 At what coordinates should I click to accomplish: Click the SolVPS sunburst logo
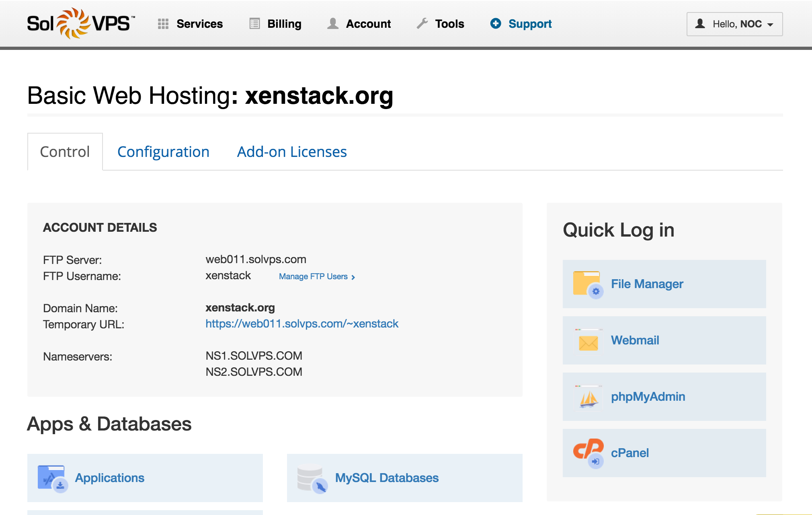(x=73, y=23)
